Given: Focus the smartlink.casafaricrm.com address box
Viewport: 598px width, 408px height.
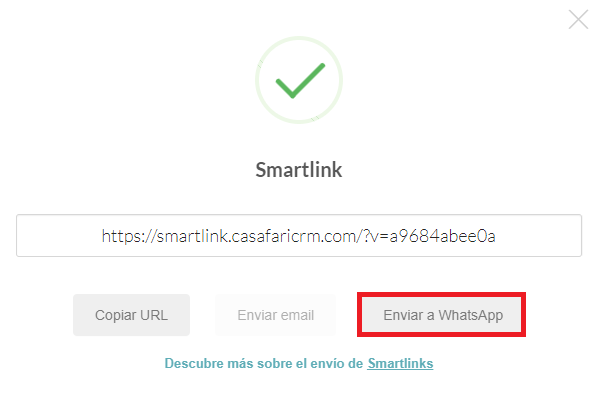Looking at the screenshot, I should [299, 235].
